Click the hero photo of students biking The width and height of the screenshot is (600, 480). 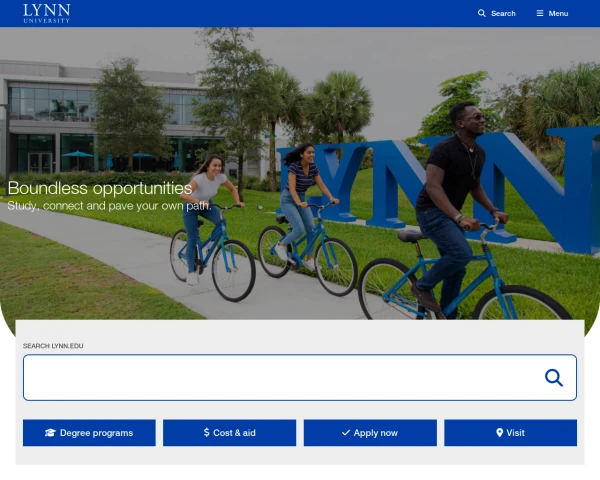[x=300, y=173]
